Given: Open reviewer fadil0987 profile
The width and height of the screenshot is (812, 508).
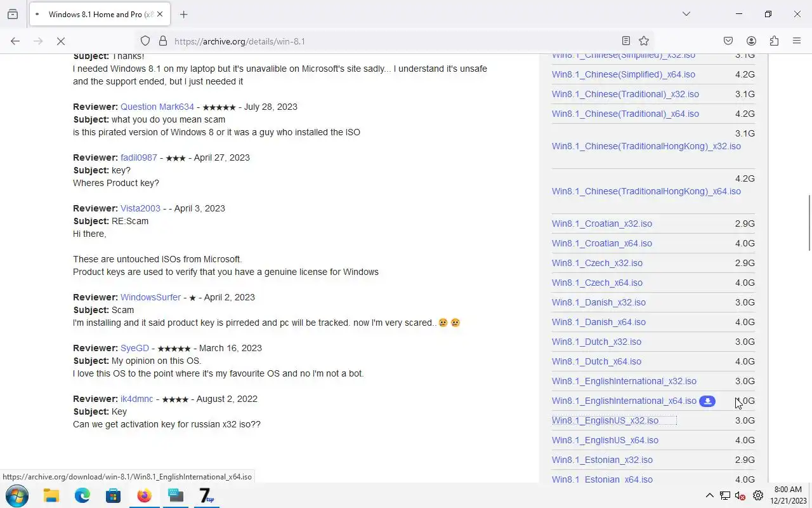Looking at the screenshot, I should click(138, 157).
